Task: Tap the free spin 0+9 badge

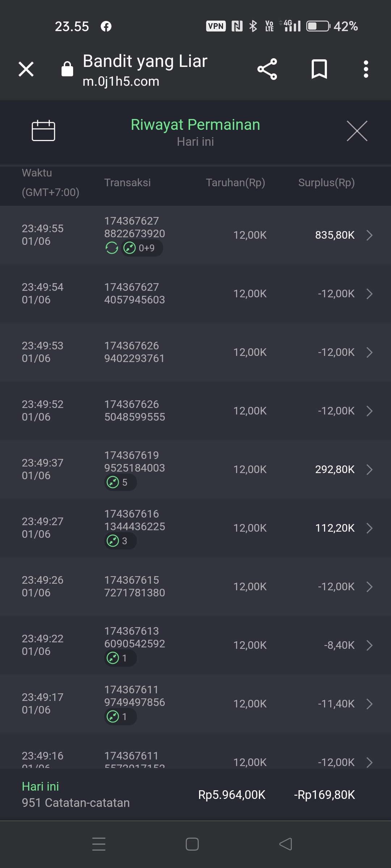Action: [x=142, y=248]
